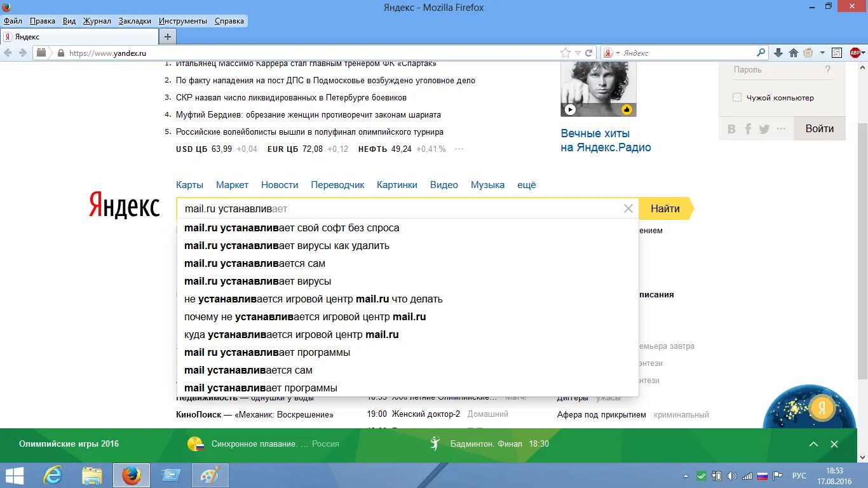Choose suggestion "куда устанавливается игровой центр mail.ru"
Image resolution: width=868 pixels, height=488 pixels.
408,335
